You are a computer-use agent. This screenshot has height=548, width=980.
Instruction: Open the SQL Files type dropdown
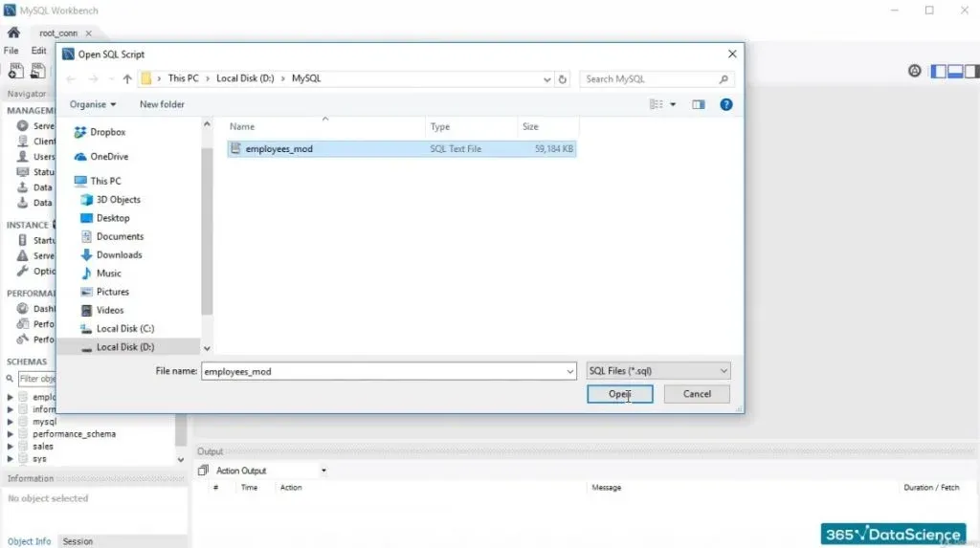[657, 371]
